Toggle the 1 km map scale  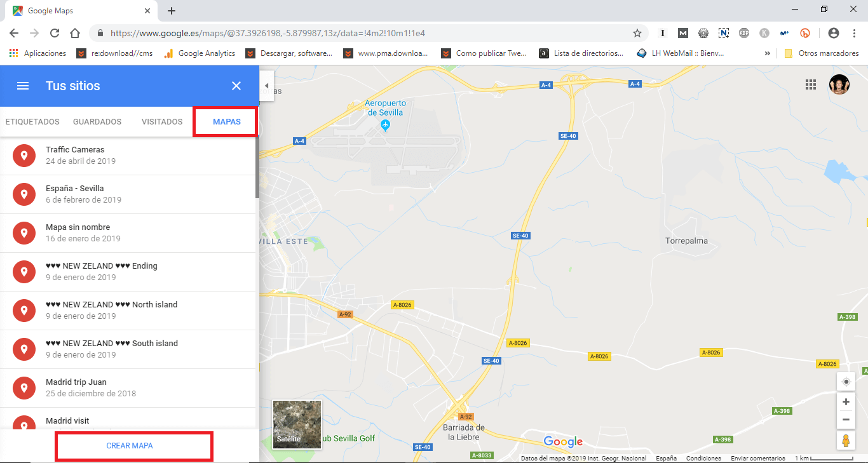(825, 458)
